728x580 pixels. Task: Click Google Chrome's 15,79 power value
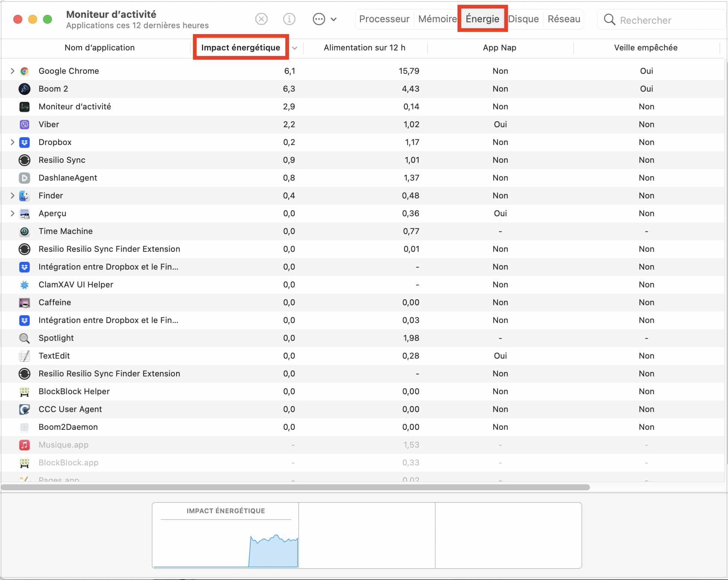pyautogui.click(x=409, y=71)
